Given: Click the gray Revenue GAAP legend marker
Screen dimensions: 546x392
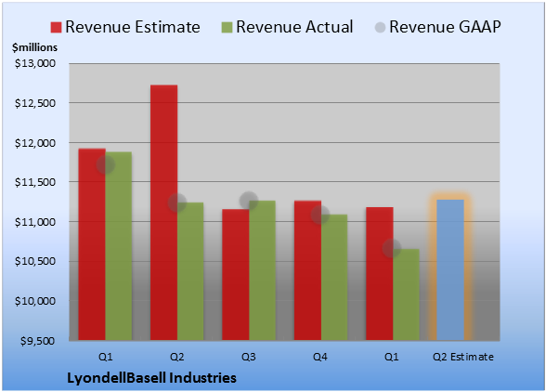Looking at the screenshot, I should click(x=380, y=27).
